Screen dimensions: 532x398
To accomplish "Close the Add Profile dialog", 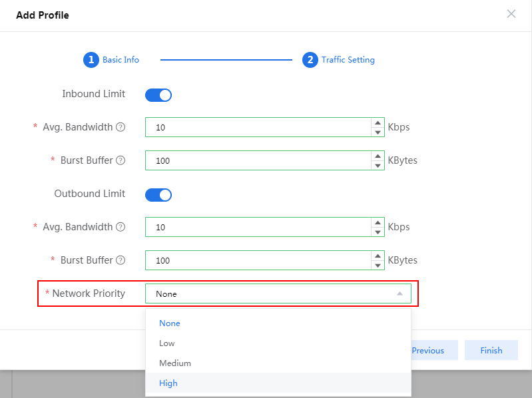I will 511,14.
